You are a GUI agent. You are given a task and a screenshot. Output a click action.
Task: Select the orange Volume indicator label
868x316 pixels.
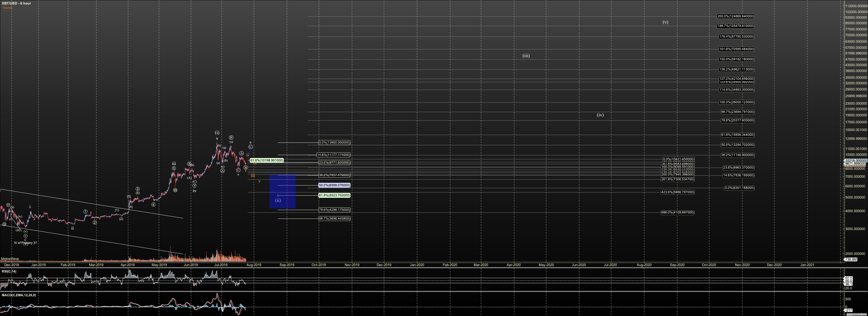pos(7,8)
